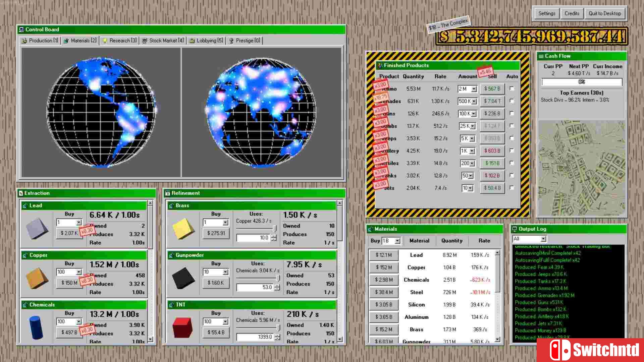Open the Research tab
Screen dimensions: 644x362
119,41
